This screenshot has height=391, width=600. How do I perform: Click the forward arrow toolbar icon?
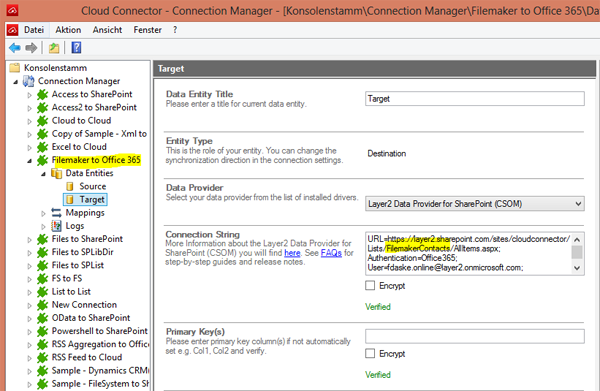(x=31, y=48)
